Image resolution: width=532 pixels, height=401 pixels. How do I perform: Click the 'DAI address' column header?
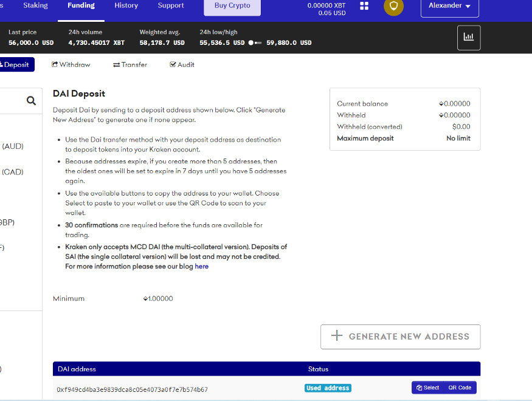77,369
